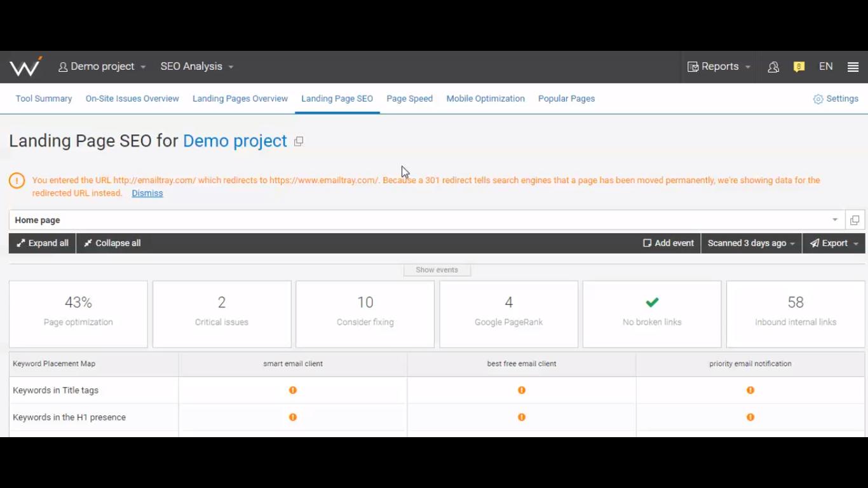868x488 pixels.
Task: Switch to the Page Speed tab
Action: pos(409,98)
